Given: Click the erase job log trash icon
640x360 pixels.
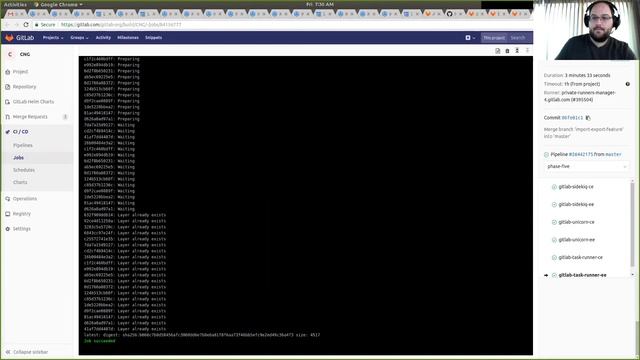Looking at the screenshot, I should 507,51.
